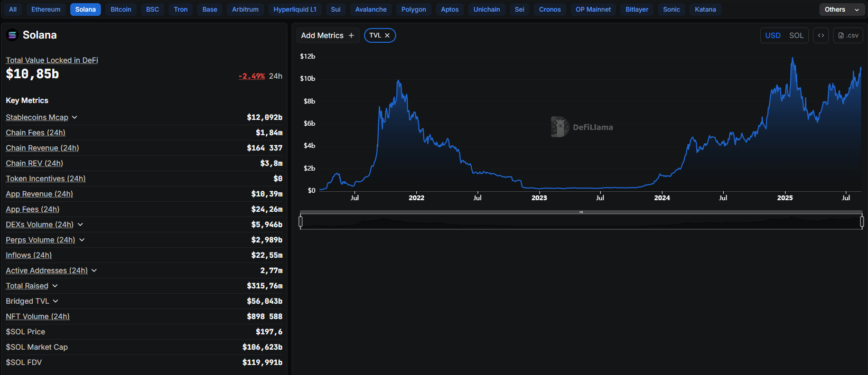Switch chart denomination to SOL
The image size is (868, 375).
[x=796, y=35]
